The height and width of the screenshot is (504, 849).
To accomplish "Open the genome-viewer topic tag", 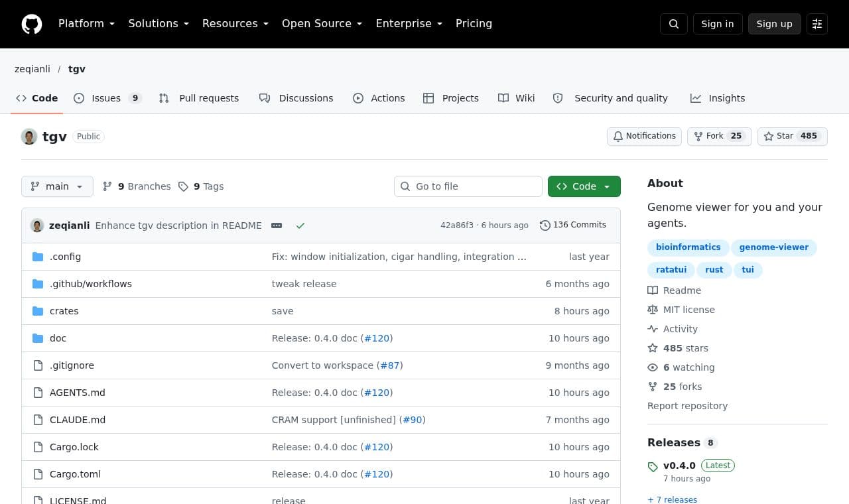I will (774, 247).
